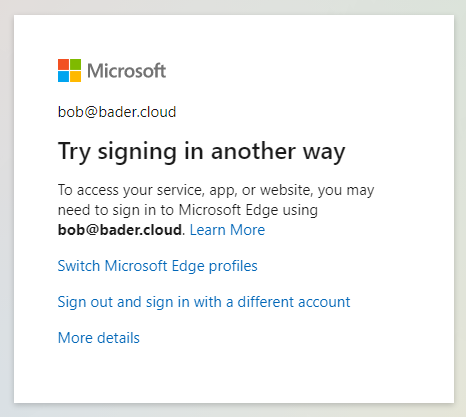The width and height of the screenshot is (466, 417).
Task: Click the text line need to sign in to Microsoft Edge
Action: pyautogui.click(x=188, y=210)
